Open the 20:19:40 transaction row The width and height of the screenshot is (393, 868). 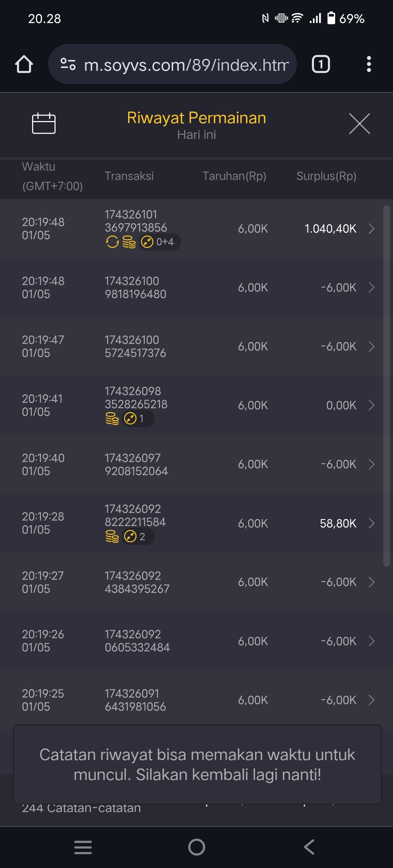[x=196, y=464]
